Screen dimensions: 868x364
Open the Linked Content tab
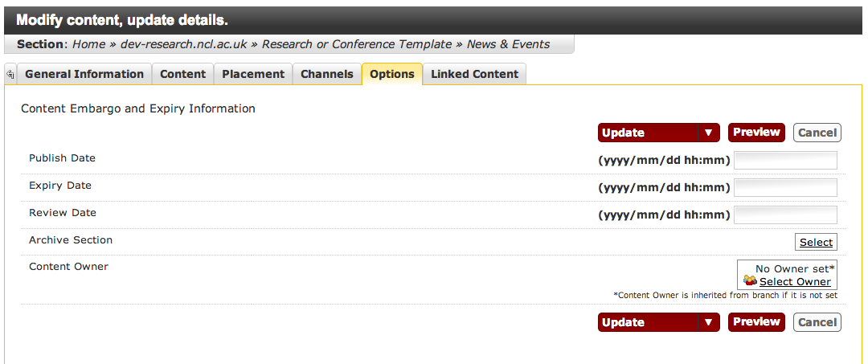click(x=474, y=74)
